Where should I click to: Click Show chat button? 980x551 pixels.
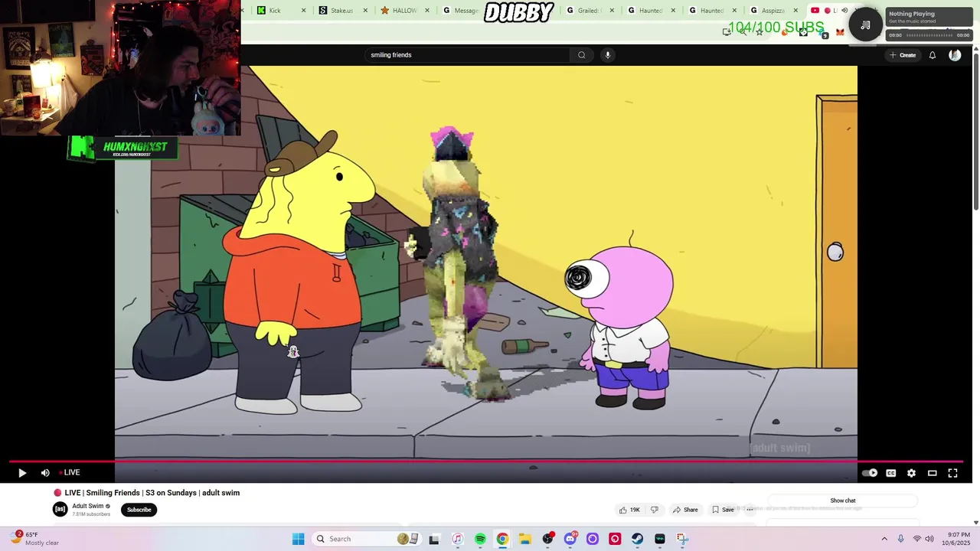click(x=843, y=500)
